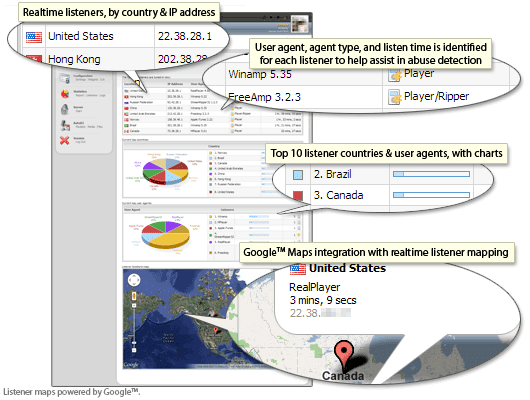Click the Server icon in sidebar
This screenshot has width=530, height=400.
(65, 109)
